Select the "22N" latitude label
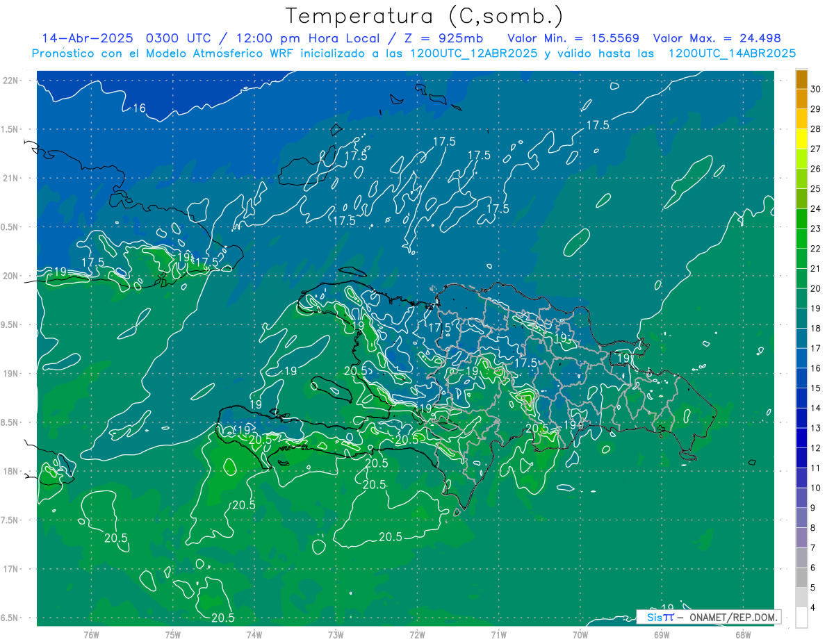This screenshot has width=834, height=644. click(x=10, y=81)
